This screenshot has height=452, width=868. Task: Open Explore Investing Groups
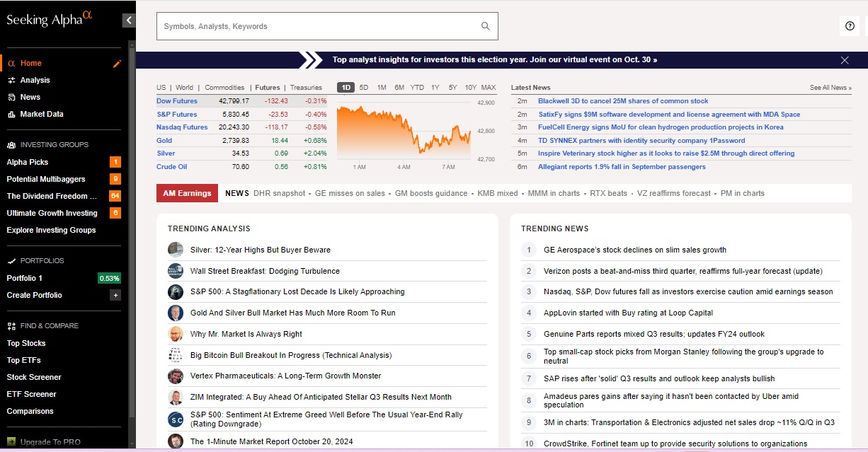[x=51, y=230]
